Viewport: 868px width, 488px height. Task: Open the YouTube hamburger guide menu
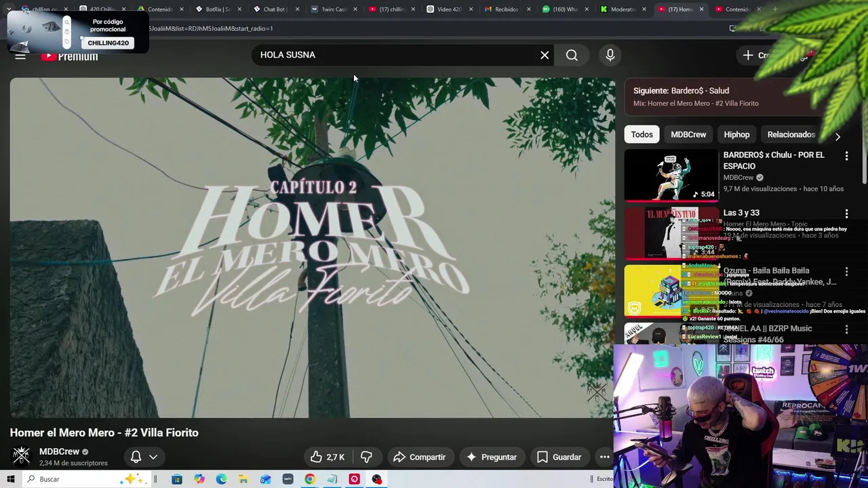20,56
